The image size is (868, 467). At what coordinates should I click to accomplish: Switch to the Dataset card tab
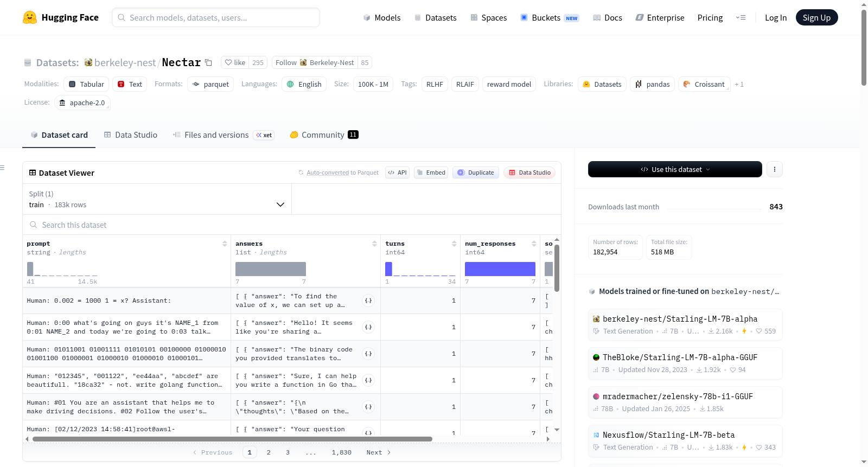tap(59, 135)
